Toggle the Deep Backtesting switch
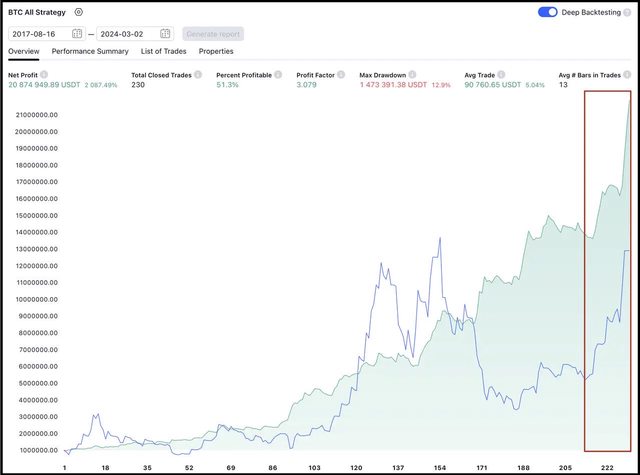The image size is (640, 475). pyautogui.click(x=547, y=12)
